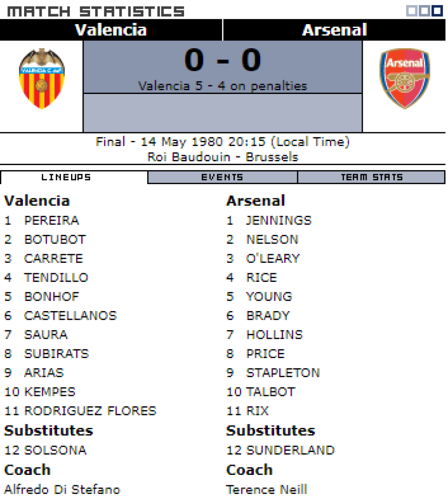Screen dimensions: 448x499
Task: Click the middle gray square icon
Action: (x=424, y=11)
